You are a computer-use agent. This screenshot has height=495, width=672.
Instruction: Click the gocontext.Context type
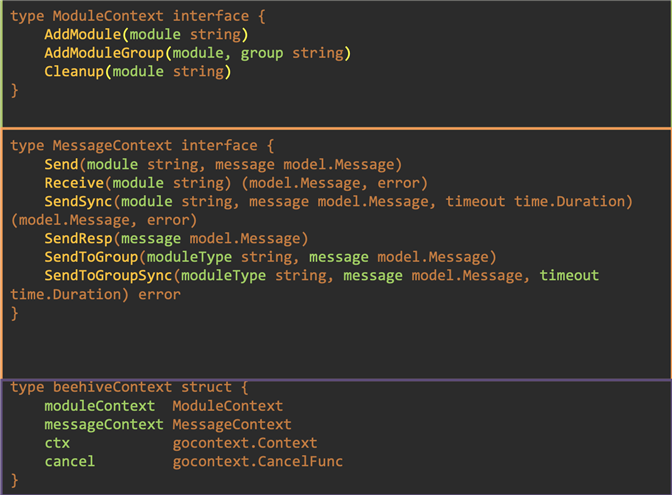[x=245, y=443]
